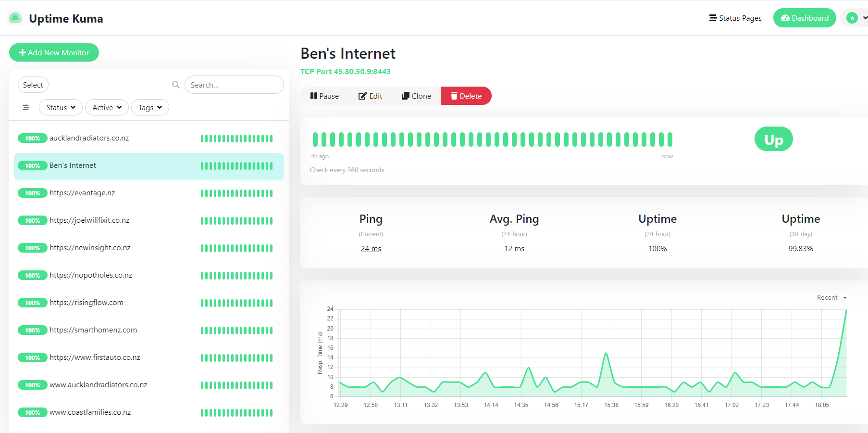Clone the Ben's Internet monitor
This screenshot has height=433, width=868.
[416, 96]
